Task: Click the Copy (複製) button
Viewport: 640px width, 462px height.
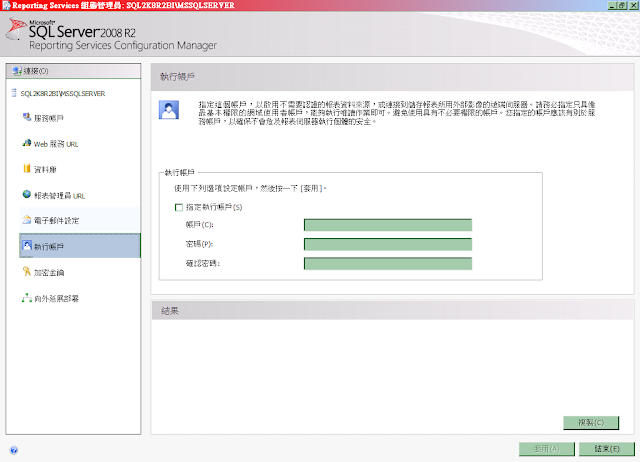Action: click(591, 423)
